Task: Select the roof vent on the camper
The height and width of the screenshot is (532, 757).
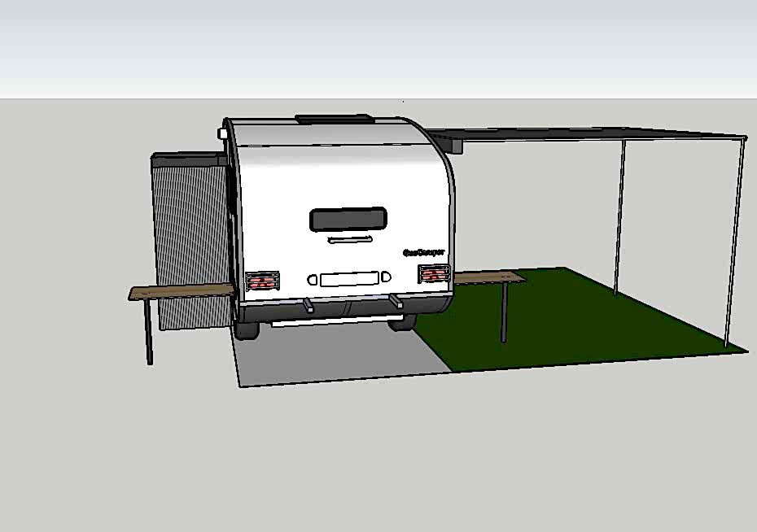Action: tap(335, 119)
